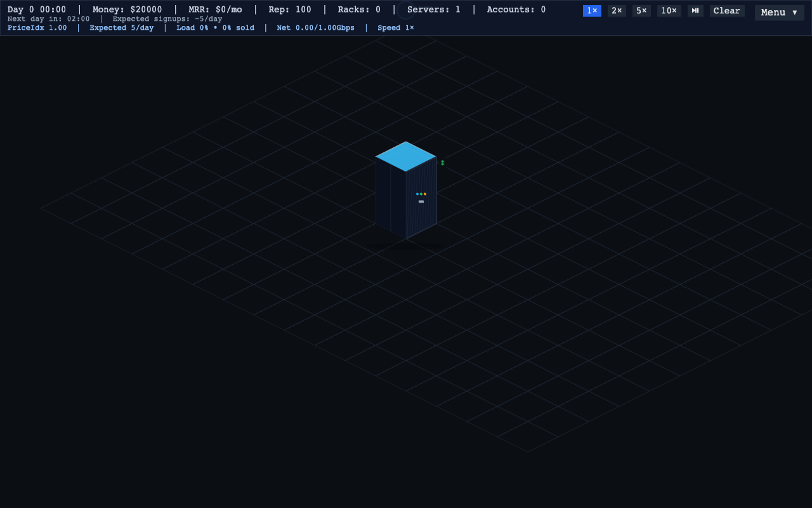Click the Servers: 1 counter
Screen dimensions: 812x508
coord(434,10)
